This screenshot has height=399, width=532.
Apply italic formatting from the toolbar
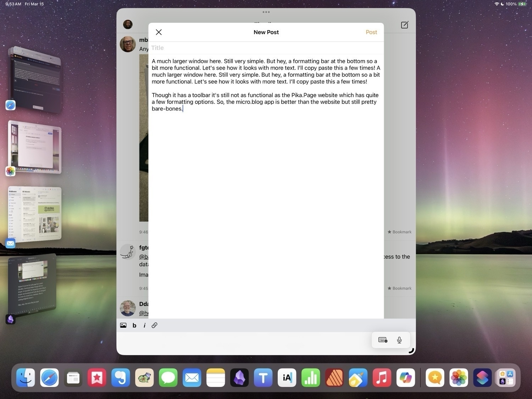click(x=144, y=325)
